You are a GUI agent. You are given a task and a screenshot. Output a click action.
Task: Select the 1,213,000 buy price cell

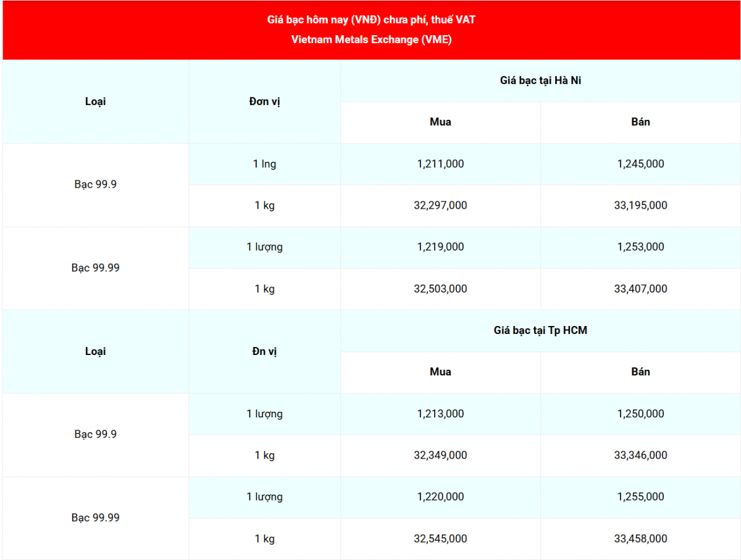440,414
